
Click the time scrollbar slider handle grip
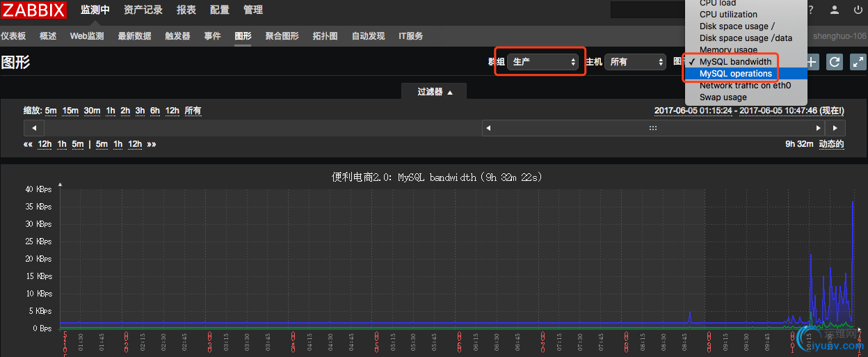point(653,128)
